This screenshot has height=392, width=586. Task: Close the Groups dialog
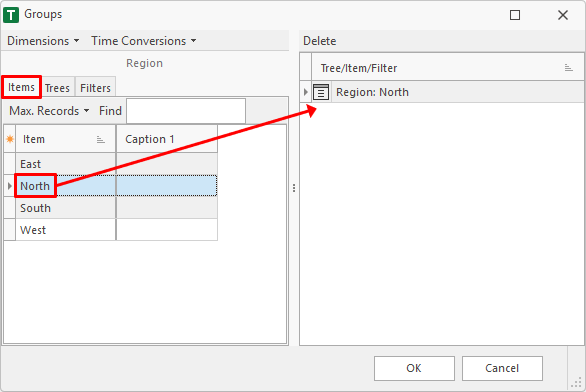click(x=563, y=15)
